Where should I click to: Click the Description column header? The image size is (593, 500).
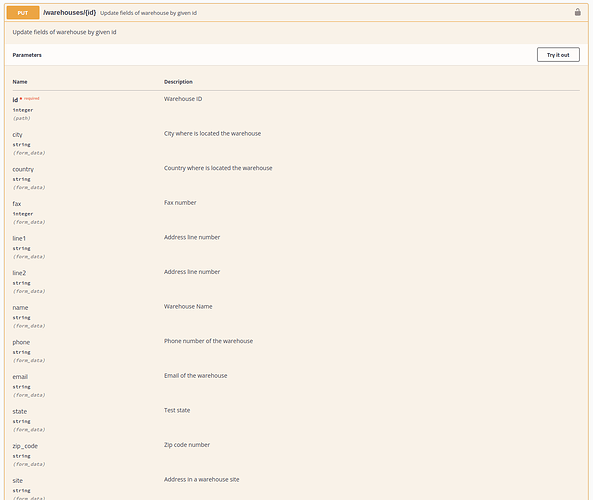(178, 82)
